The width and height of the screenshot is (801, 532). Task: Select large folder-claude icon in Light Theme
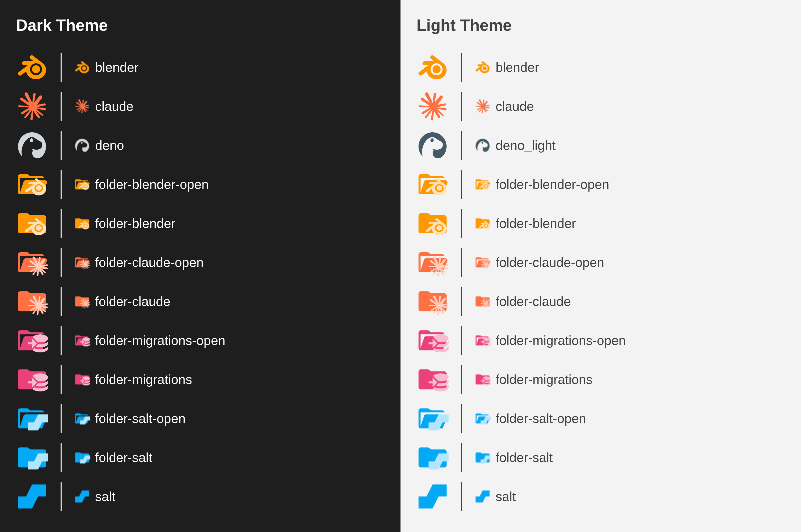click(433, 302)
